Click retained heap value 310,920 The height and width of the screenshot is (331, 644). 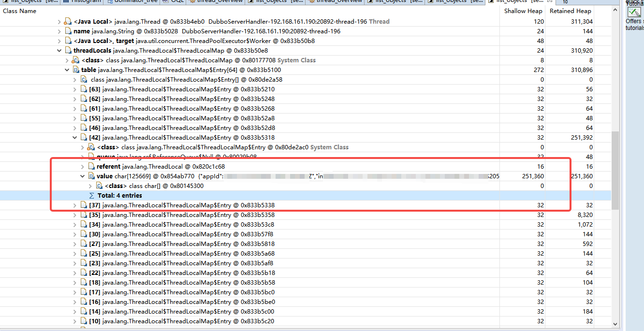tap(582, 51)
